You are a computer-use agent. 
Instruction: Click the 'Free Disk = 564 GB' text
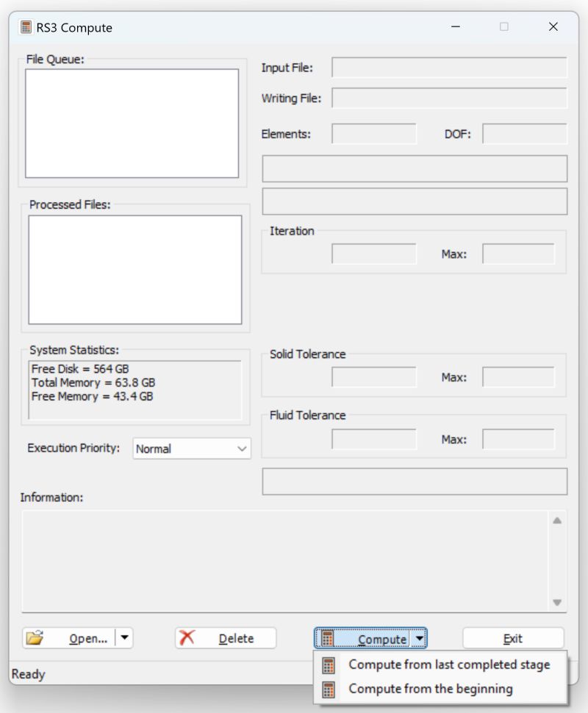pos(80,369)
